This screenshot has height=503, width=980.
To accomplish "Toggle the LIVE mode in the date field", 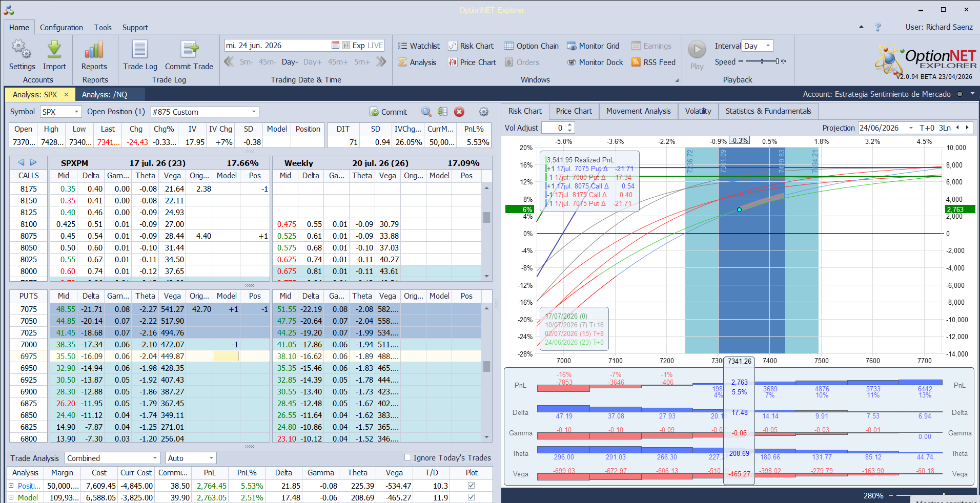I will tap(375, 46).
